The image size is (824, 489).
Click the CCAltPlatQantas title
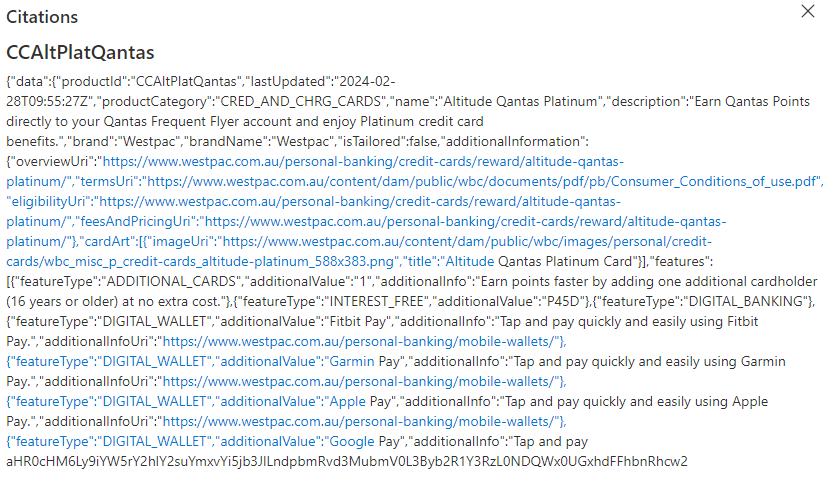[x=80, y=52]
